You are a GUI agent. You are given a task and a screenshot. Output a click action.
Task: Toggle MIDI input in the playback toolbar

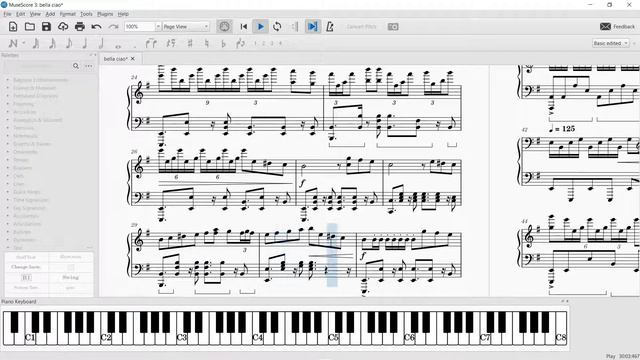click(224, 27)
